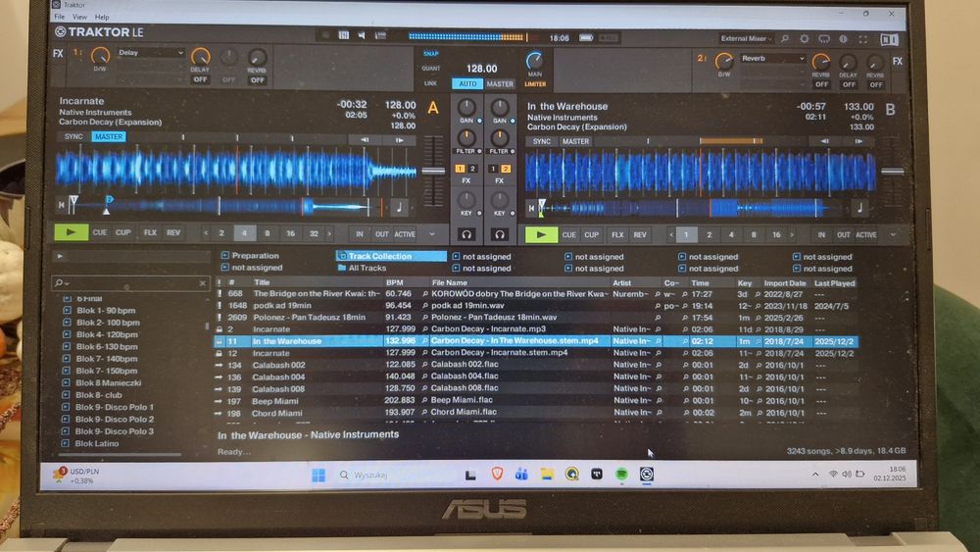Toggle FX unit 1 delay OFF button
Image resolution: width=980 pixels, height=552 pixels.
(200, 80)
